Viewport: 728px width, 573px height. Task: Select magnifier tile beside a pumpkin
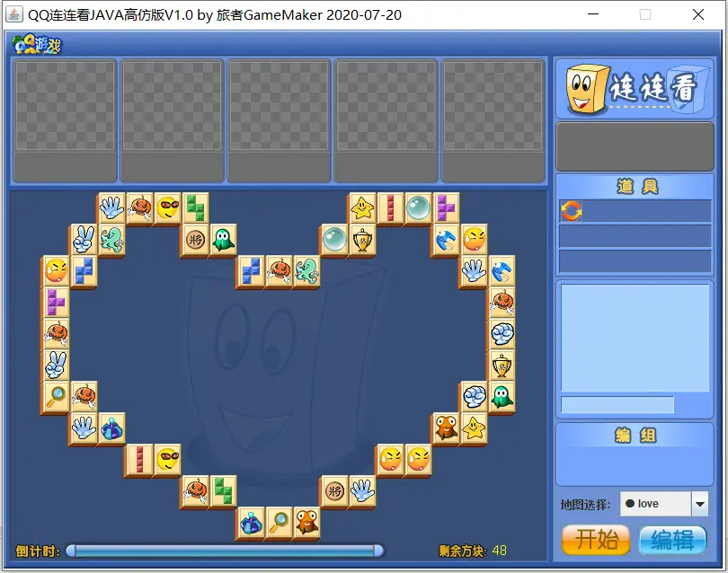coord(56,397)
